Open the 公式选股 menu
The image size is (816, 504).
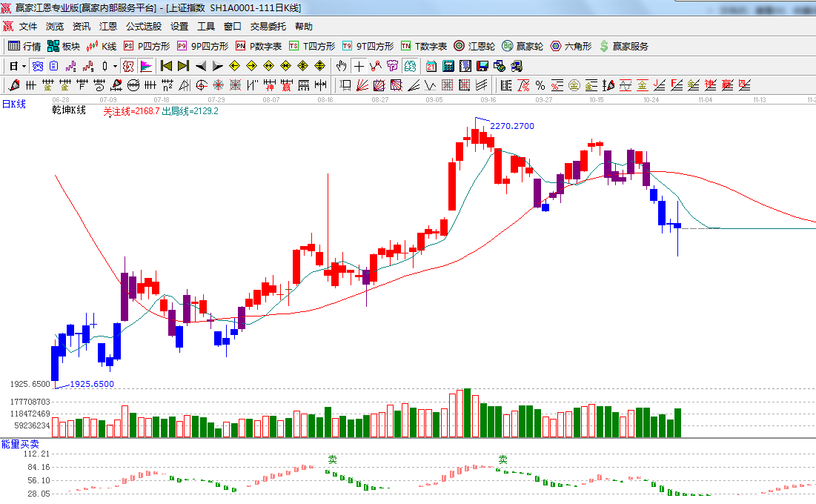(143, 27)
